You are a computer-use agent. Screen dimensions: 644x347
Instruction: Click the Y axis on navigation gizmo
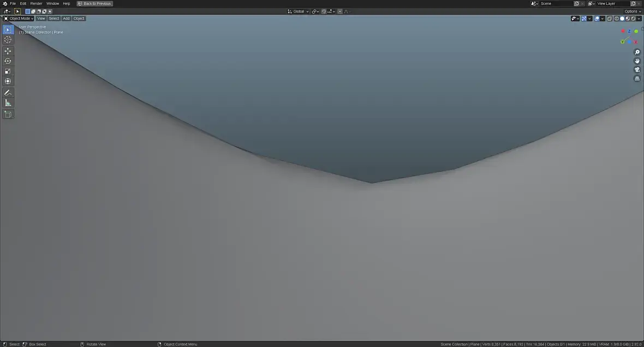(623, 42)
